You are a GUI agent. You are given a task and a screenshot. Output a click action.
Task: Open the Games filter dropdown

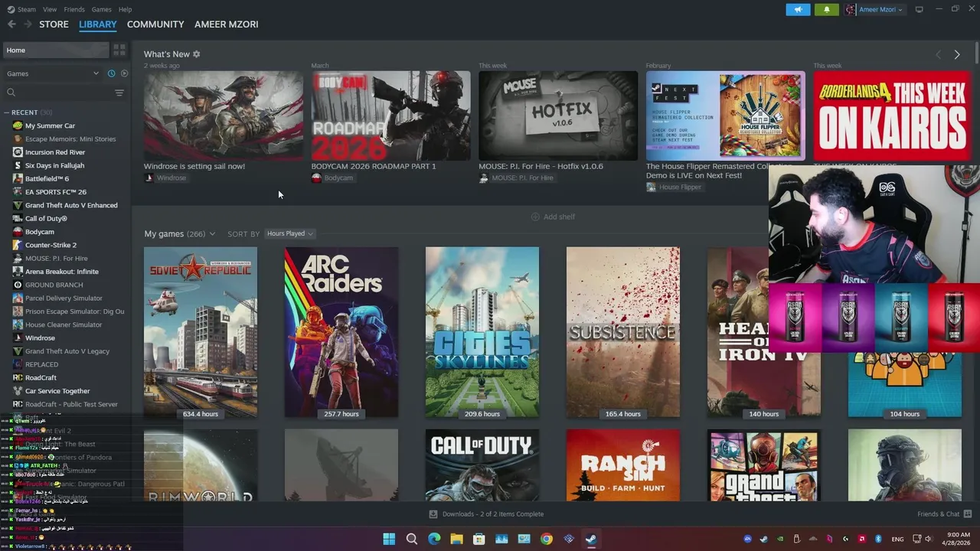click(x=53, y=73)
